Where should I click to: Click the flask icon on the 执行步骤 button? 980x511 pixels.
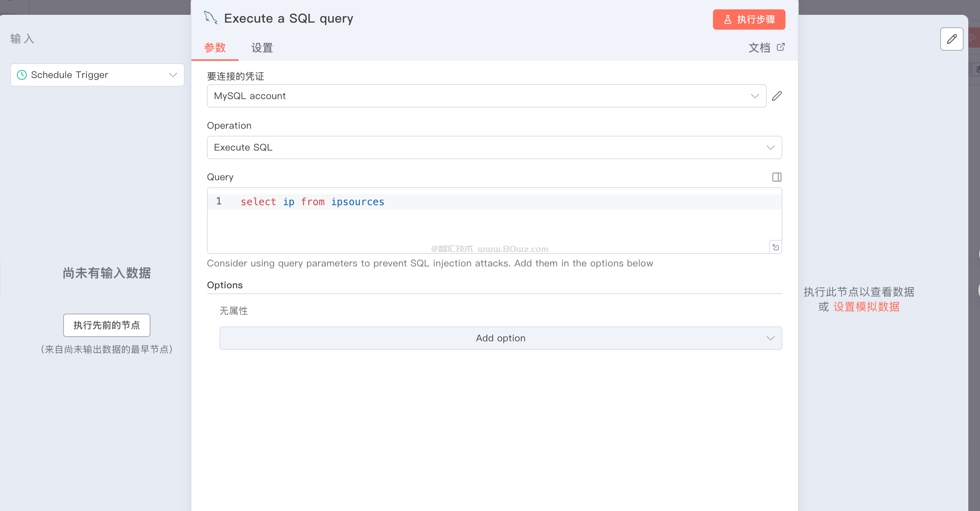pos(727,20)
